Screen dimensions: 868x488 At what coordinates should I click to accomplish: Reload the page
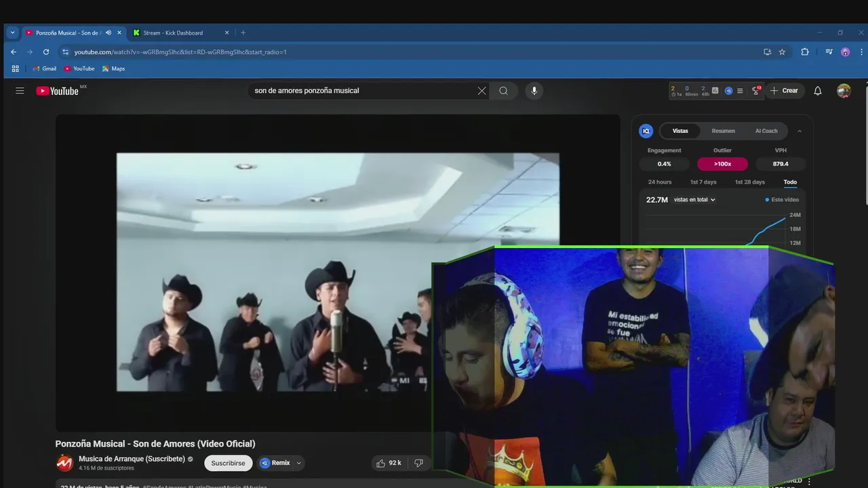tap(46, 52)
